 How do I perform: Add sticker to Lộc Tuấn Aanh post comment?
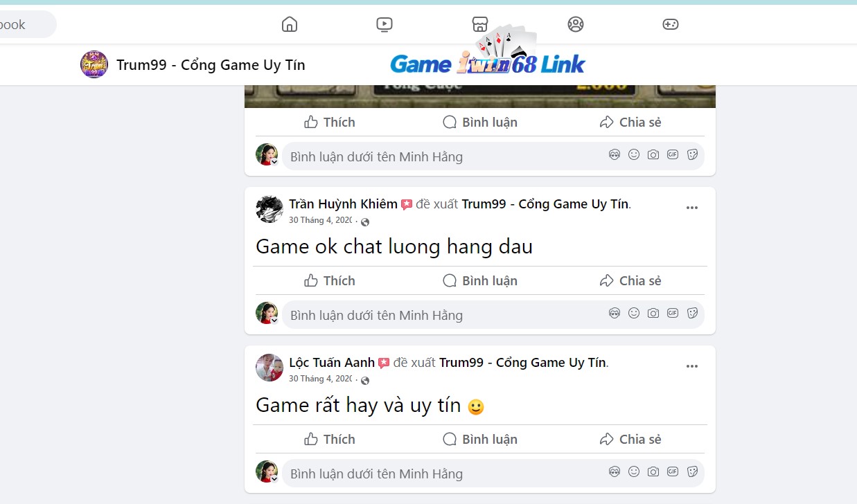692,472
